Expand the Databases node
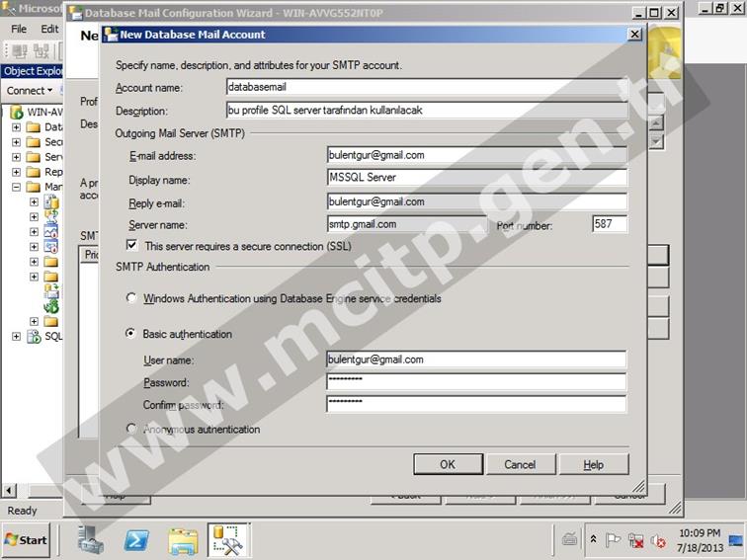 (x=16, y=127)
